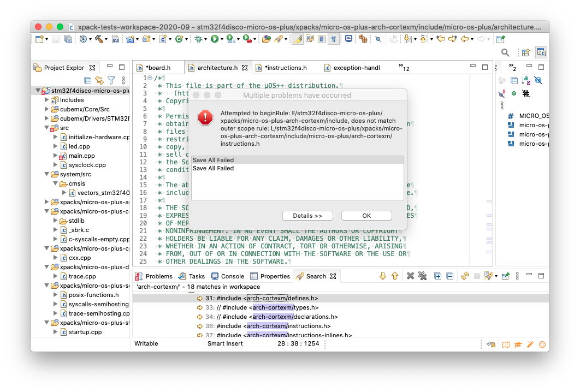Image resolution: width=580 pixels, height=392 pixels.
Task: Collapse the src folder in tree
Action: click(47, 128)
